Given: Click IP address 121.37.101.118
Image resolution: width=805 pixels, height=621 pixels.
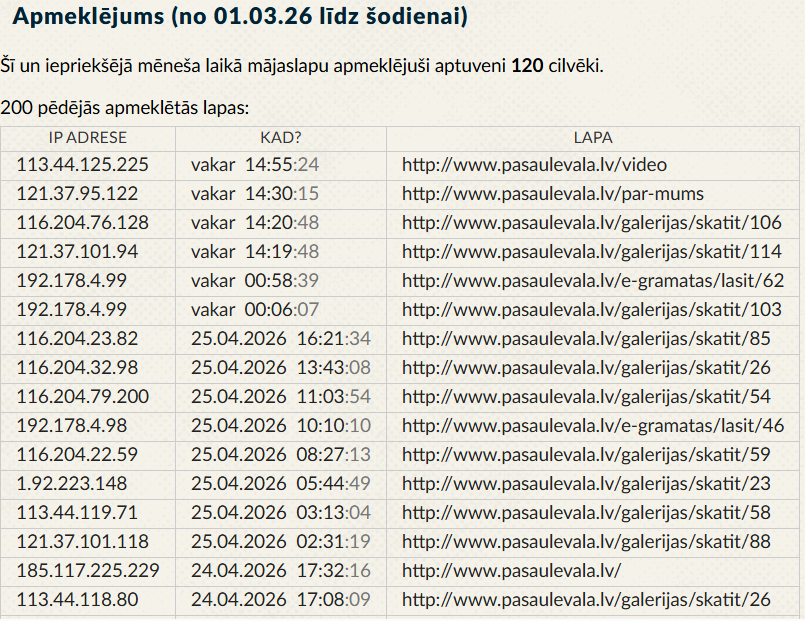Looking at the screenshot, I should [x=82, y=541].
